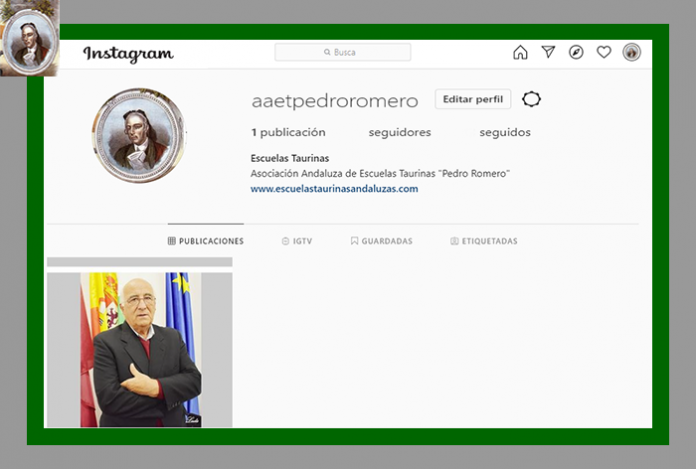Screen dimensions: 696x469
Task: Click the 1 publicación count
Action: [288, 132]
